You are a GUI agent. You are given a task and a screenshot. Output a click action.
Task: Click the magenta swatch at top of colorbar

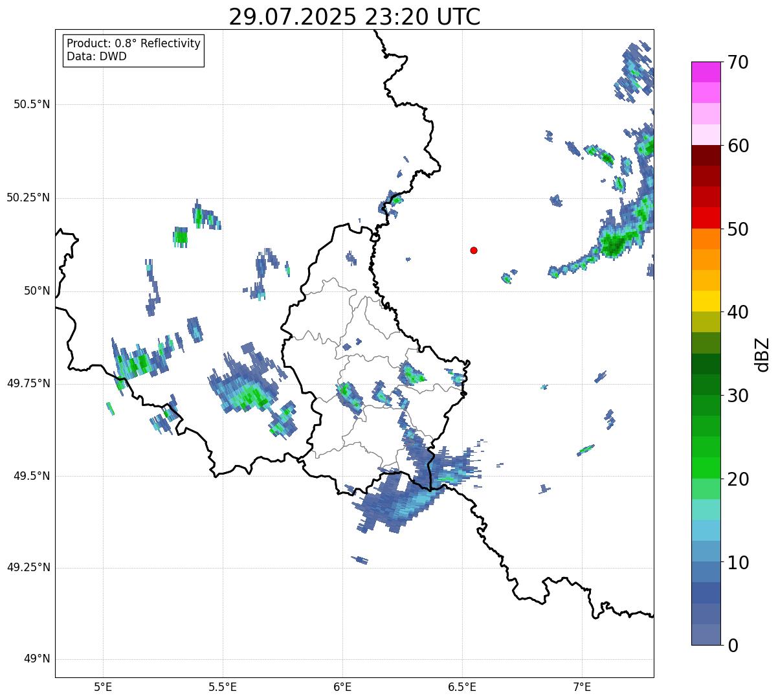[706, 72]
